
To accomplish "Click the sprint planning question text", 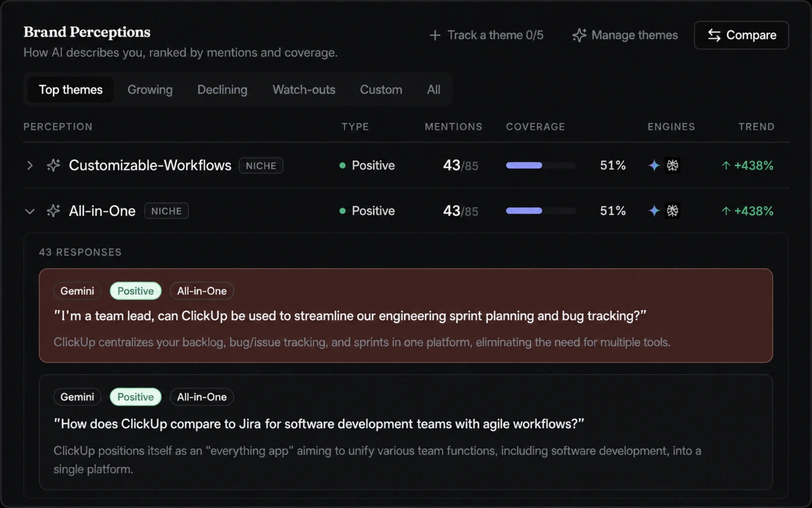I will coord(350,316).
